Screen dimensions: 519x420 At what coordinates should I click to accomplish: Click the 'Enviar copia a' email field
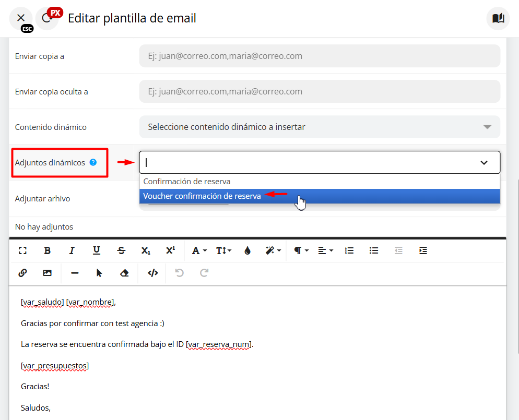coord(319,56)
